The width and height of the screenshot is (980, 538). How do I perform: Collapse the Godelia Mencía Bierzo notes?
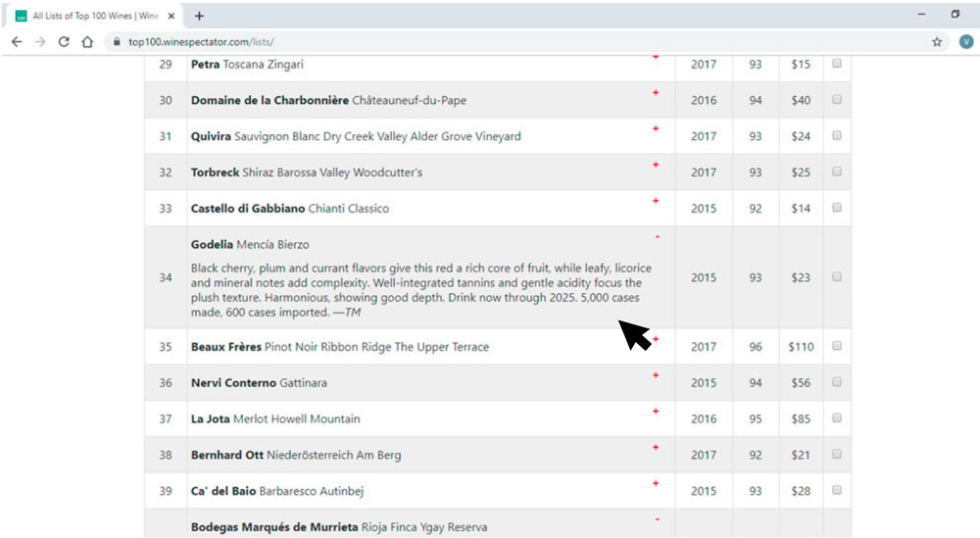[657, 237]
